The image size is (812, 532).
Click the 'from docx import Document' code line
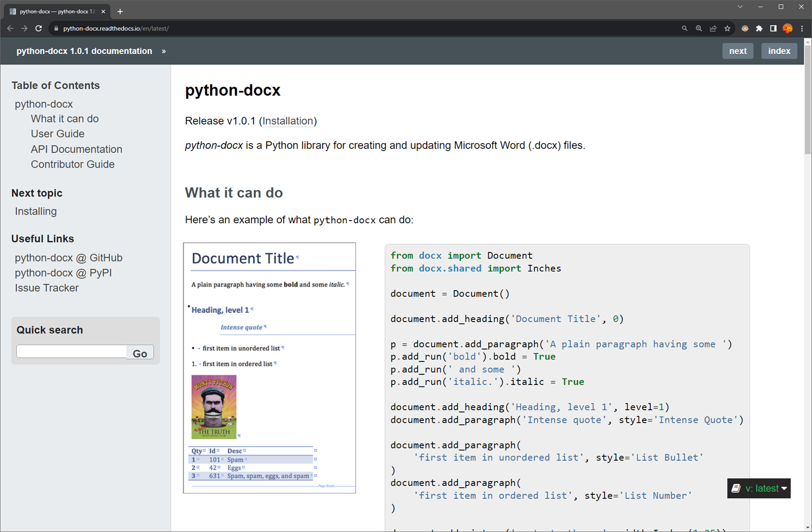tap(461, 256)
